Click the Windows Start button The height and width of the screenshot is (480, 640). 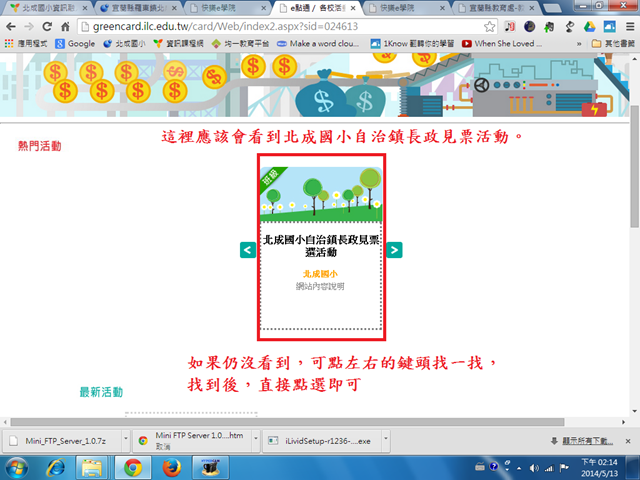click(17, 466)
